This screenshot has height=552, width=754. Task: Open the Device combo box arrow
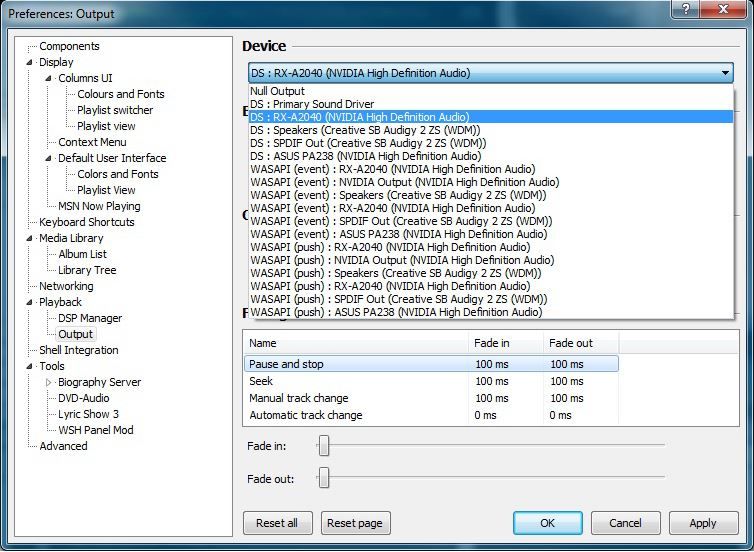725,73
